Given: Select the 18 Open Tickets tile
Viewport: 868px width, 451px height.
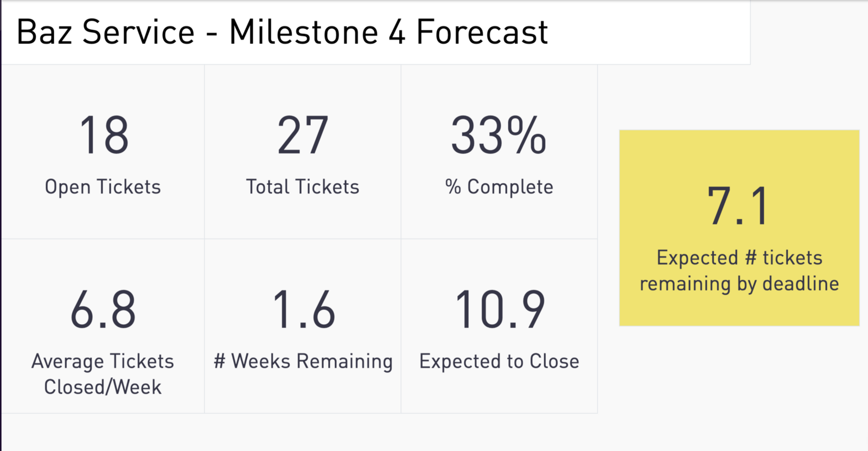Looking at the screenshot, I should click(x=103, y=152).
